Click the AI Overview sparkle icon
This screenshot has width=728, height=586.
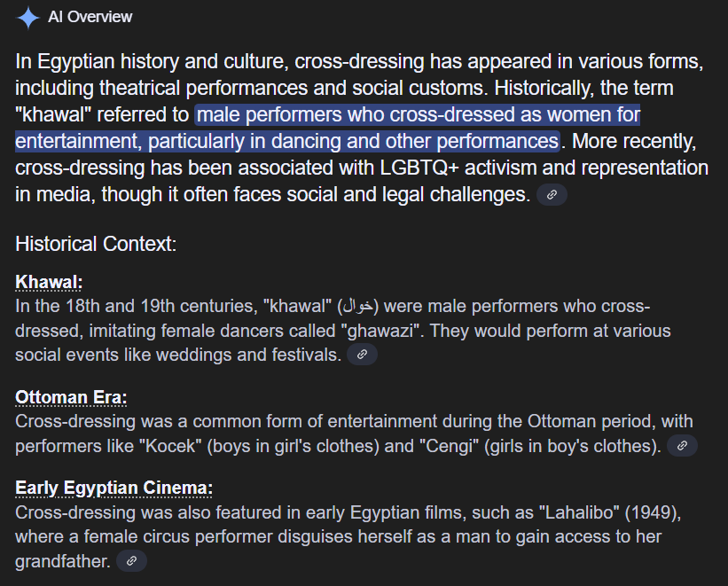pyautogui.click(x=28, y=17)
